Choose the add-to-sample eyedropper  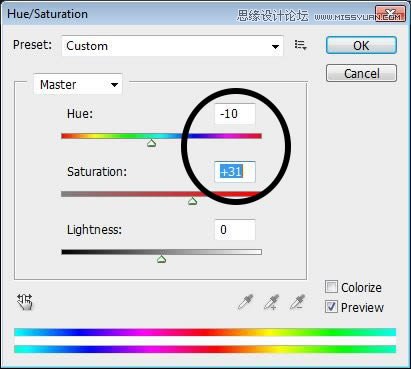(271, 302)
